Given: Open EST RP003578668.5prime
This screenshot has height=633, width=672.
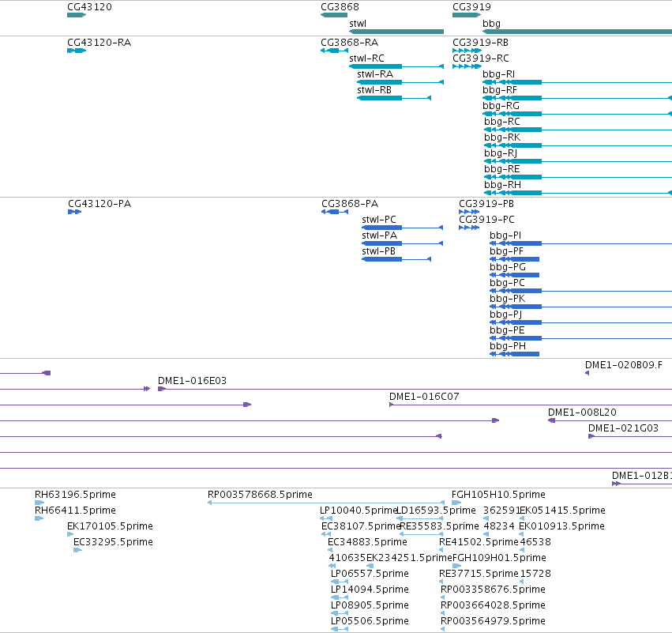Looking at the screenshot, I should click(260, 495).
